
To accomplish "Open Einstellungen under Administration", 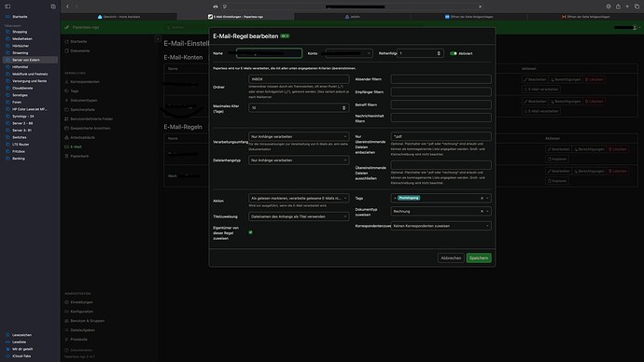I will pyautogui.click(x=81, y=302).
